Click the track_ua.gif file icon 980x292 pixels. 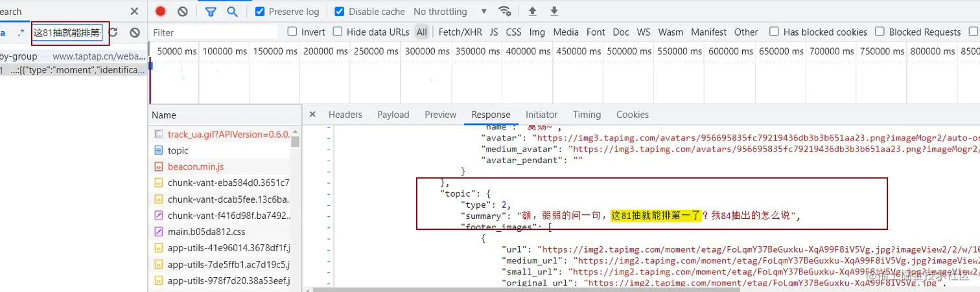(x=159, y=134)
